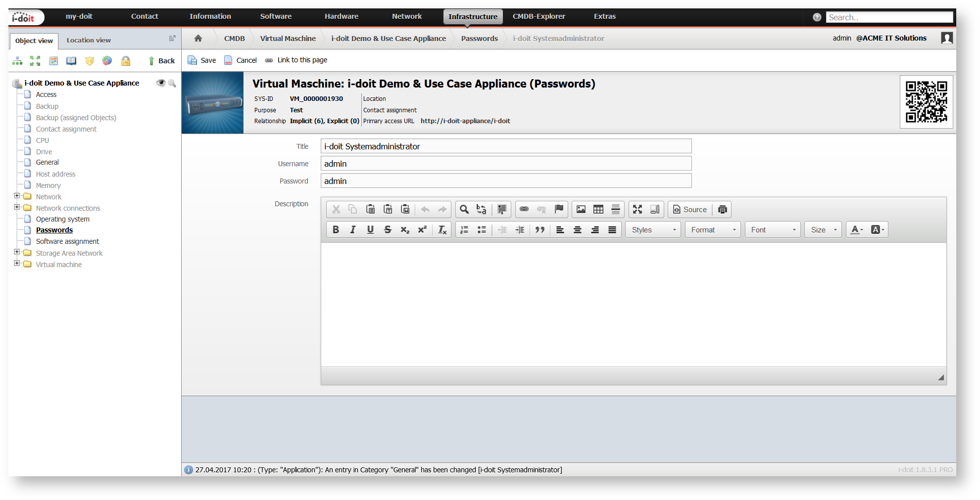Viewport: 980px width, 500px height.
Task: Click the Copy icon in editor toolbar
Action: point(353,210)
